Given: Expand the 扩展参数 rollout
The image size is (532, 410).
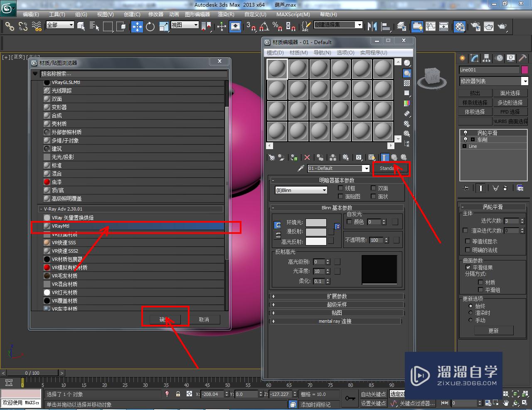Looking at the screenshot, I should coord(337,296).
